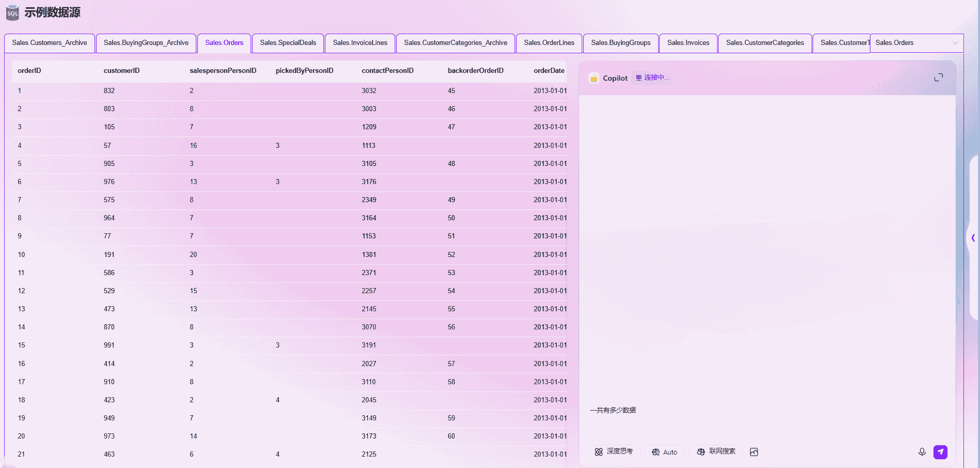Viewport: 980px width, 468px height.
Task: Attach an image to the chat
Action: coord(754,452)
